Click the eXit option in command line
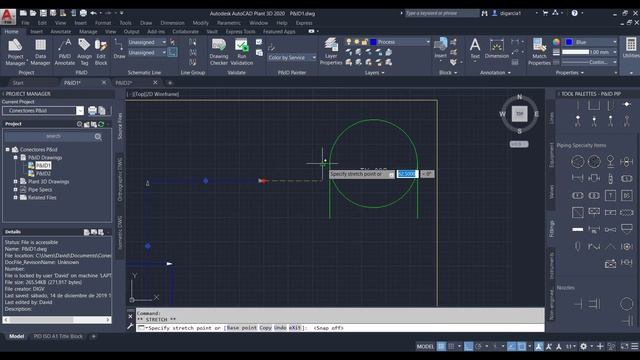Viewport: 640px width, 360px height. [295, 328]
